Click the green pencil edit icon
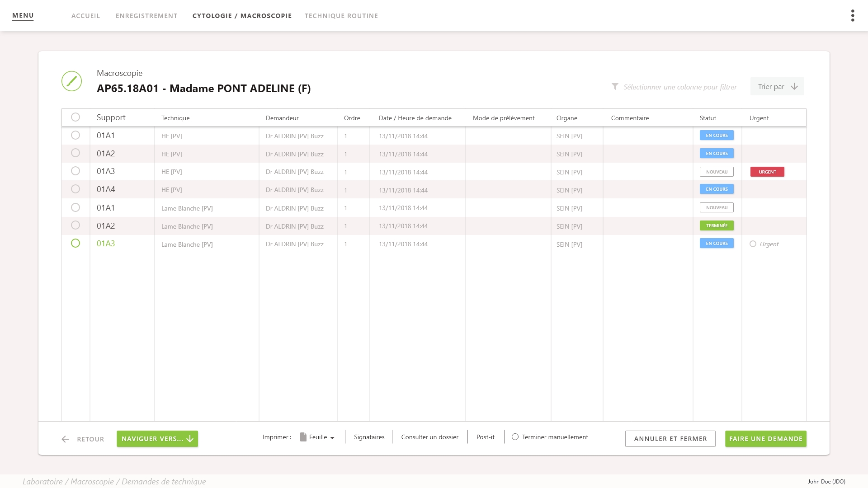868x488 pixels. pyautogui.click(x=71, y=81)
